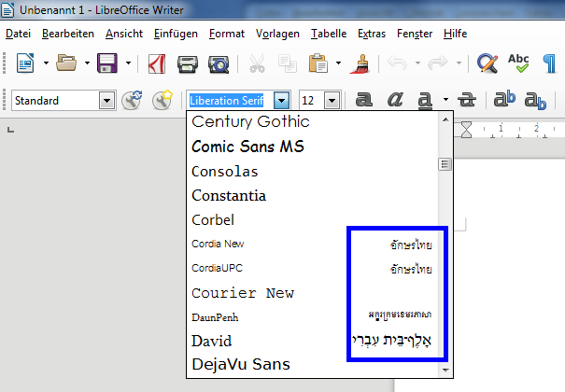Click New Style wrench icon
The height and width of the screenshot is (392, 565).
pos(162,100)
